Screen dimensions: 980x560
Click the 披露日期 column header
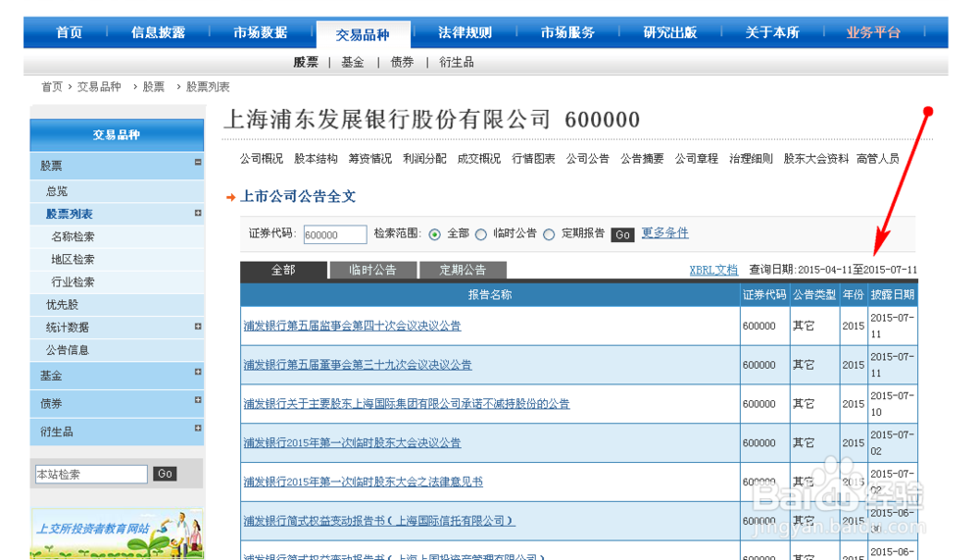(x=893, y=294)
